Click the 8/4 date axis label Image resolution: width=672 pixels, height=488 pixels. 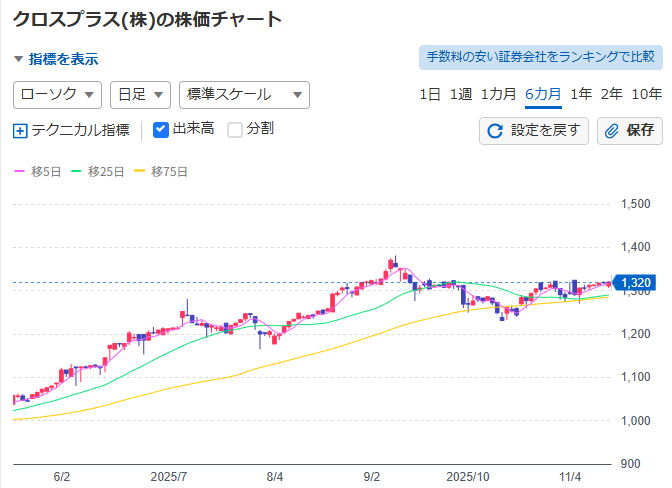coord(275,477)
